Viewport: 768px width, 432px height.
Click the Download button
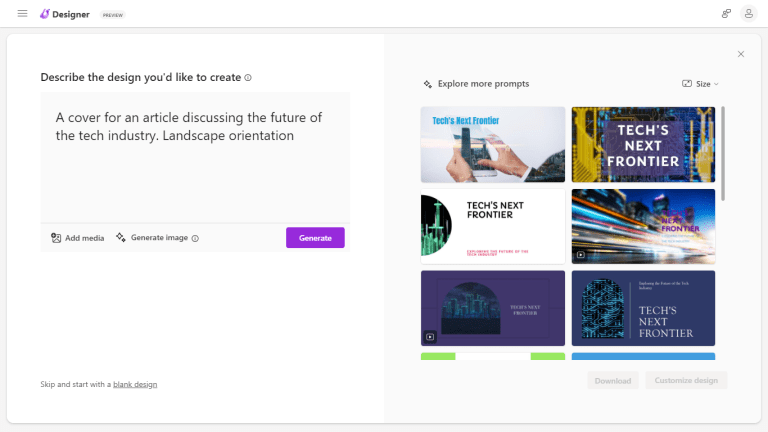(x=613, y=381)
